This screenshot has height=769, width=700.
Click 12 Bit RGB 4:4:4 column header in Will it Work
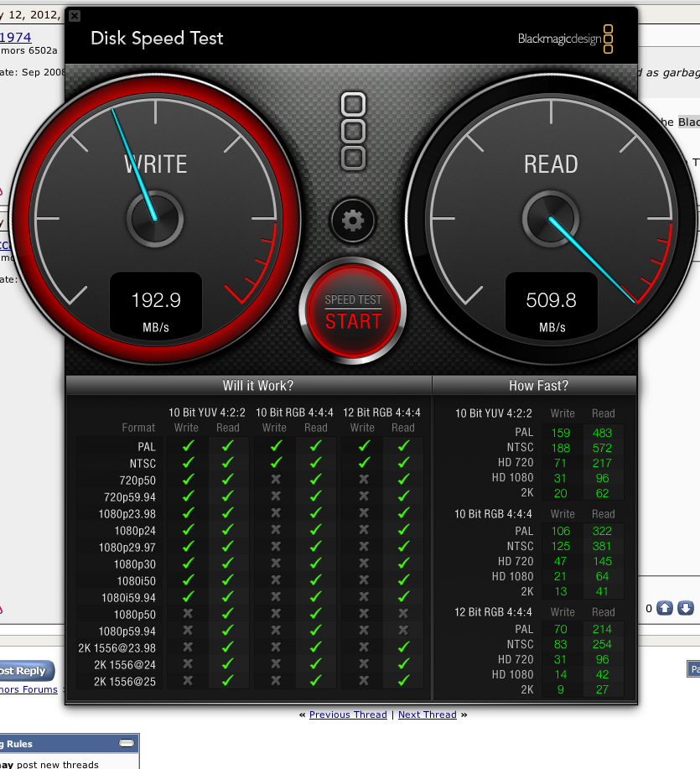tap(381, 413)
